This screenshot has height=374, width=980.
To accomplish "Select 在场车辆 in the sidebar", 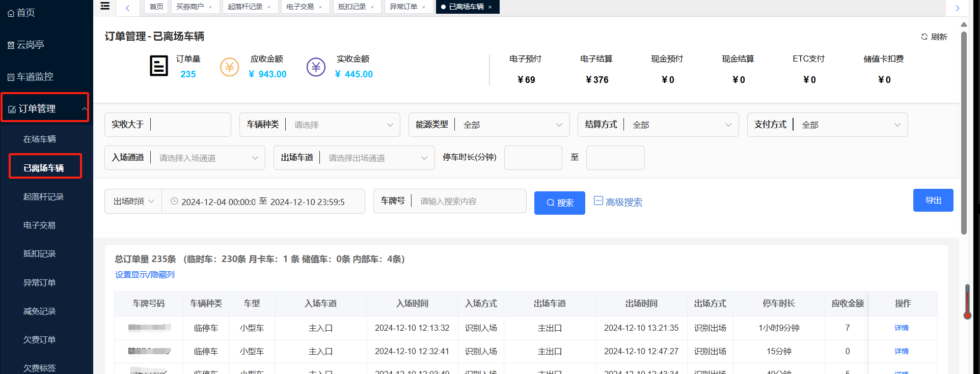I will coord(40,139).
